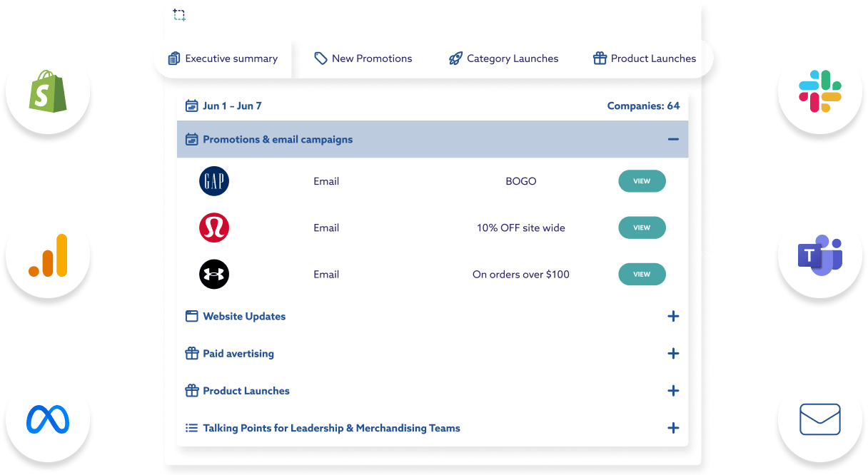868x475 pixels.
Task: Click the clipboard icon on Executive summary tab
Action: point(174,58)
